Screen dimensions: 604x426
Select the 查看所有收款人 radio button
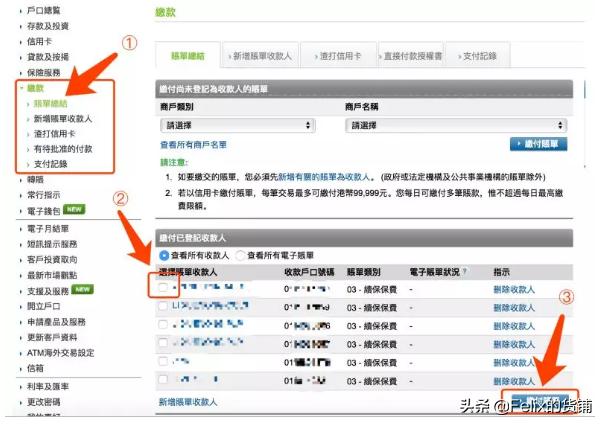[x=164, y=255]
